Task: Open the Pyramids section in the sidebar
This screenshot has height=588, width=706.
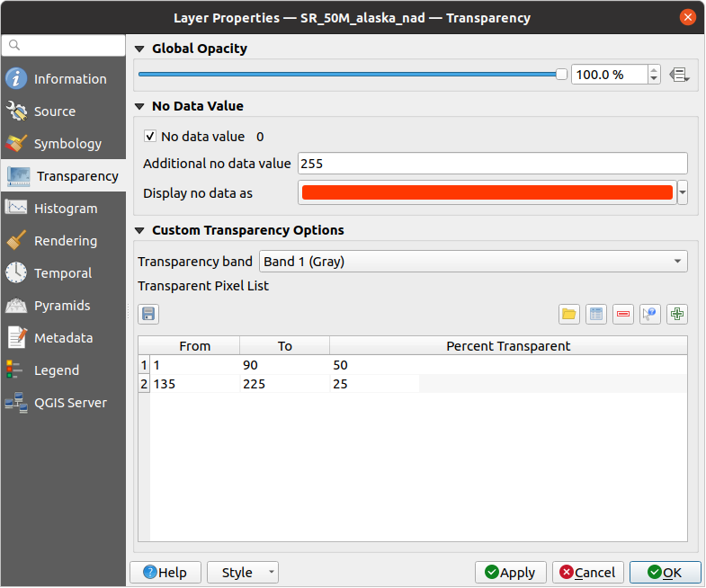Action: 63,306
